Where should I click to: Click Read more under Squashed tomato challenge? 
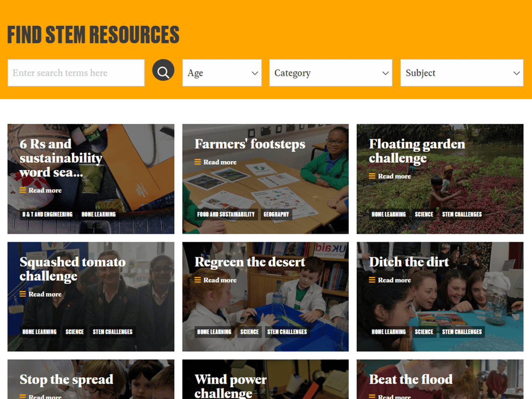41,294
